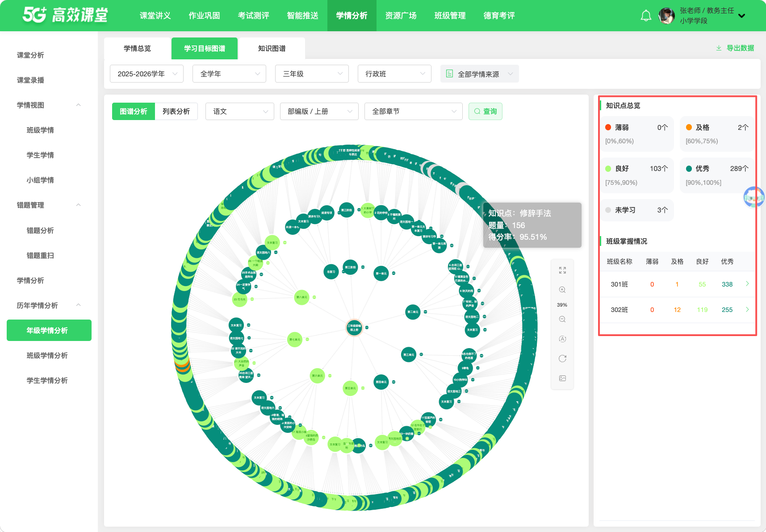The height and width of the screenshot is (532, 766).
Task: Click the dark green 优秀 legend dot
Action: [x=689, y=168]
